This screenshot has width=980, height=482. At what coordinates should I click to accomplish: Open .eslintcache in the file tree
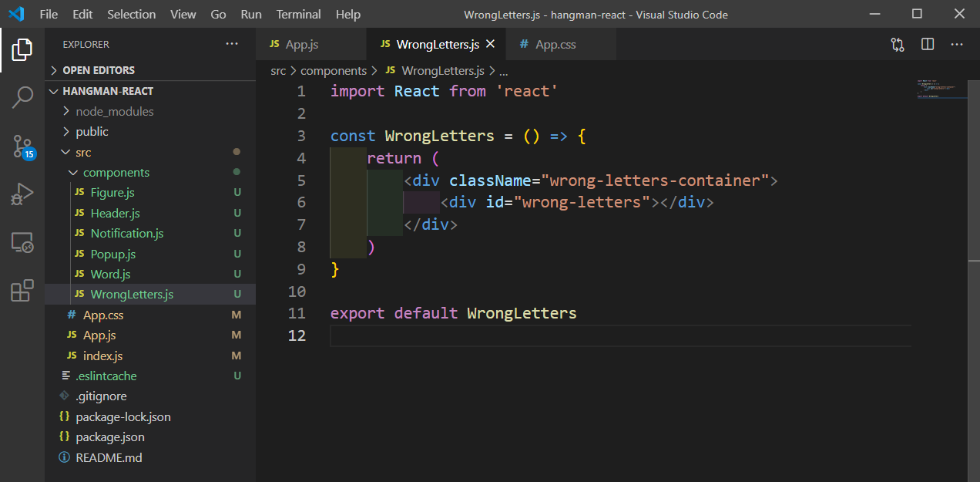106,376
